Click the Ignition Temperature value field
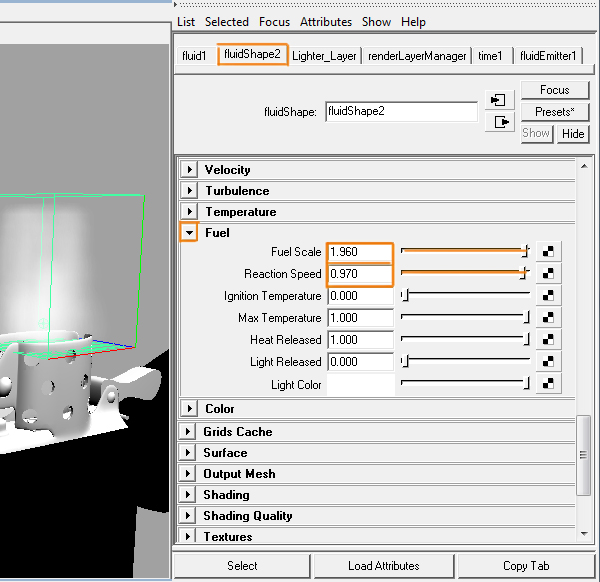Viewport: 600px width, 582px height. (360, 296)
